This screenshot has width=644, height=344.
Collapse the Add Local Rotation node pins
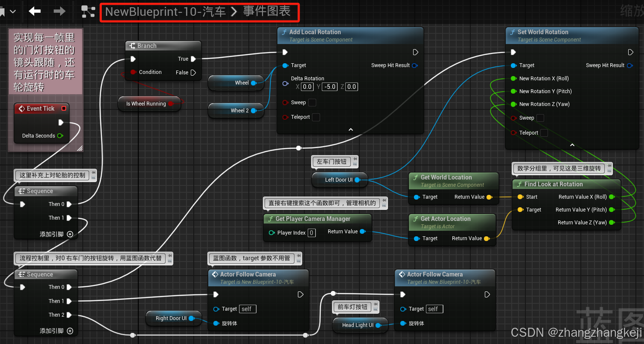(x=351, y=129)
